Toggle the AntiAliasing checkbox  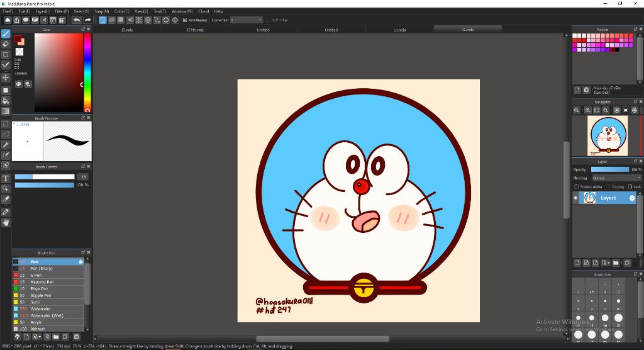tap(185, 20)
